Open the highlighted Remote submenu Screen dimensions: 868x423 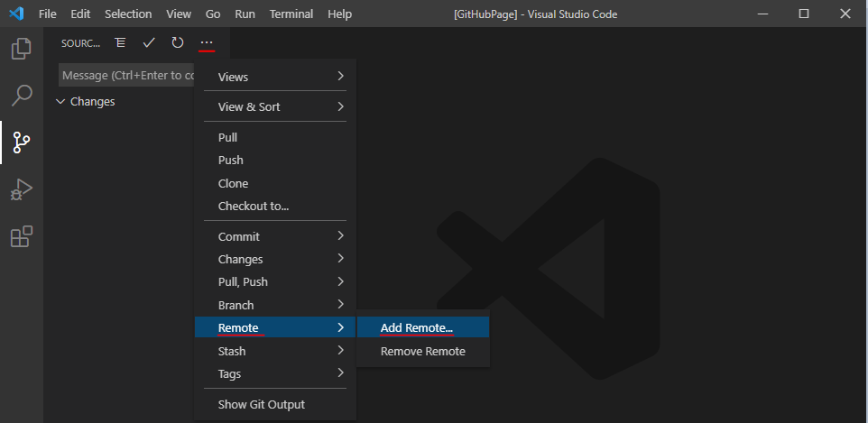click(275, 327)
